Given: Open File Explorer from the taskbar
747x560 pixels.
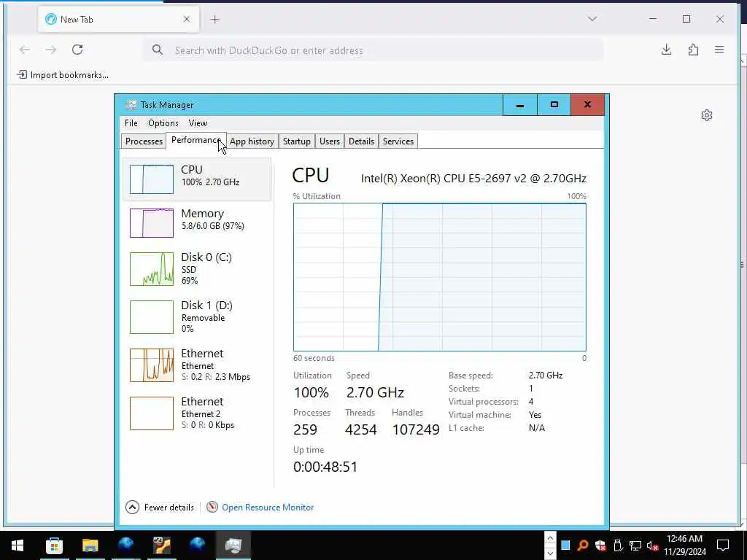Looking at the screenshot, I should [90, 545].
